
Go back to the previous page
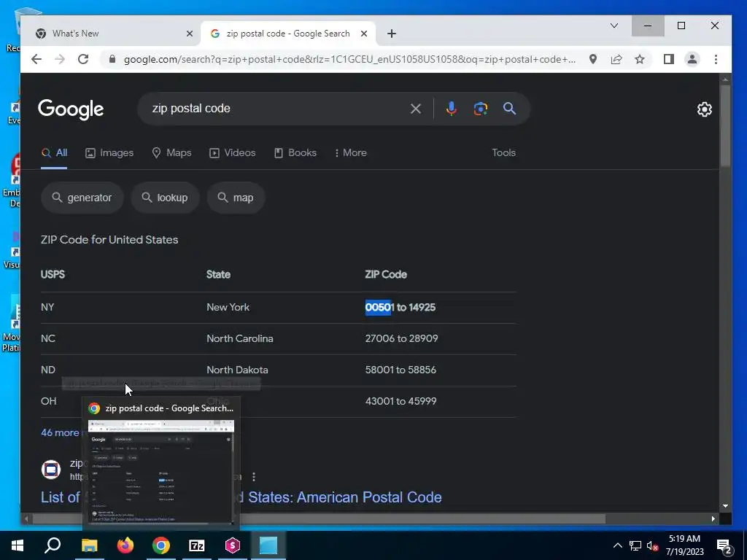tap(36, 59)
